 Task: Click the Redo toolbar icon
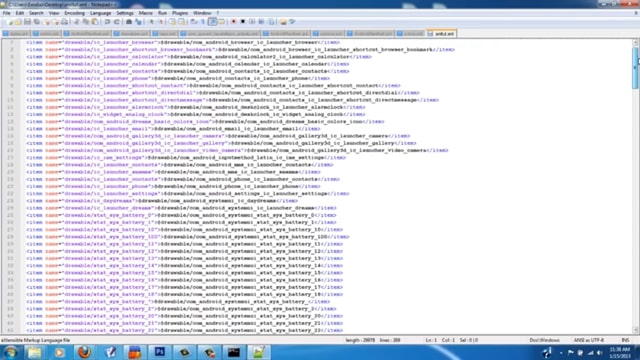tap(117, 22)
